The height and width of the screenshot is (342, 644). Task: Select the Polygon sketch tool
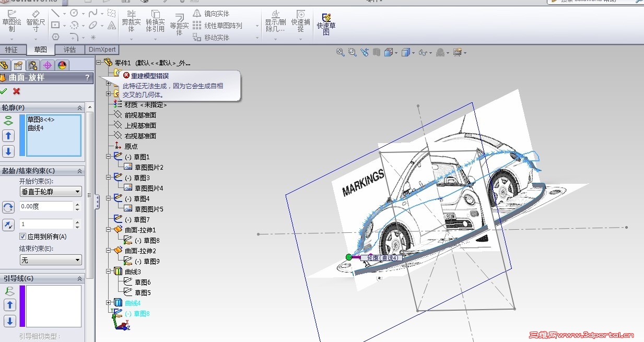55,37
